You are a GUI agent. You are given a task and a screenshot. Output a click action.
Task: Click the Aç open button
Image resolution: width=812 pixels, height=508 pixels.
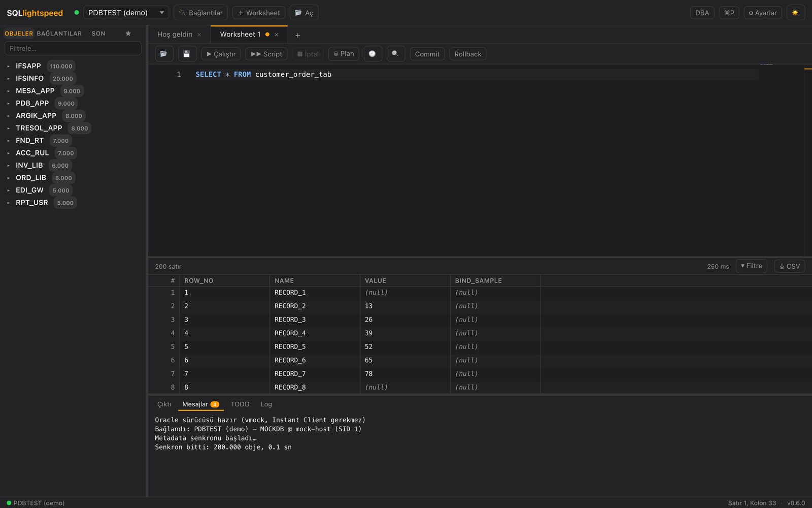[304, 13]
